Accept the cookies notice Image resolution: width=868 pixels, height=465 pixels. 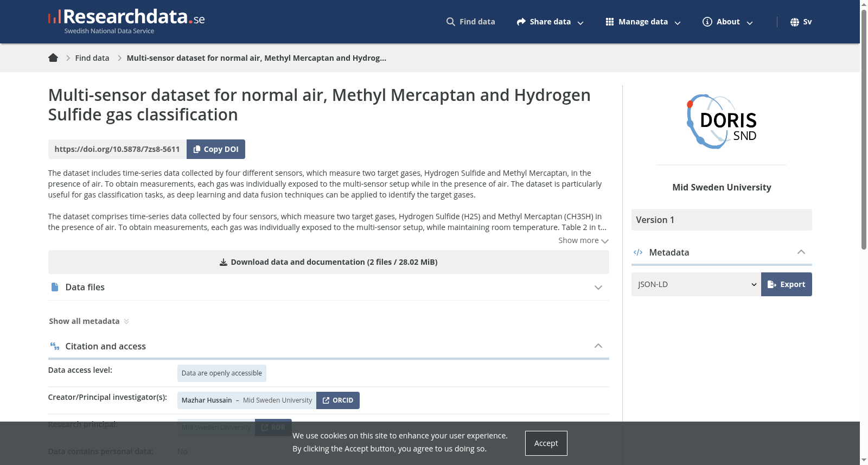[546, 443]
